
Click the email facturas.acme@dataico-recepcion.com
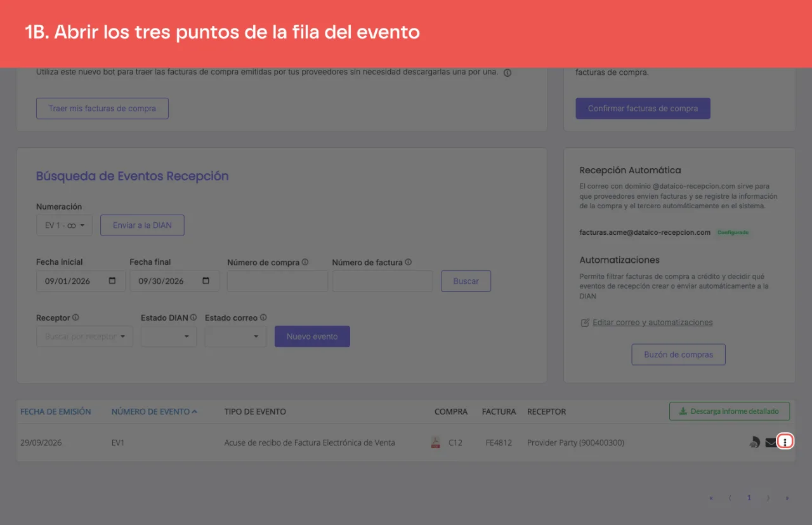[645, 232]
